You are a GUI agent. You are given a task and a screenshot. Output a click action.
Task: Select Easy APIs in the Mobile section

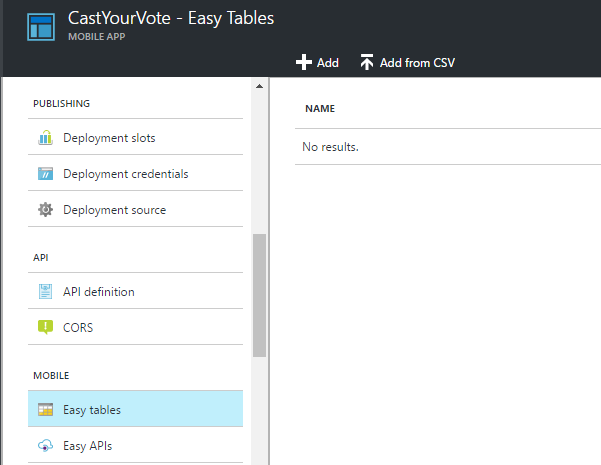click(135, 445)
